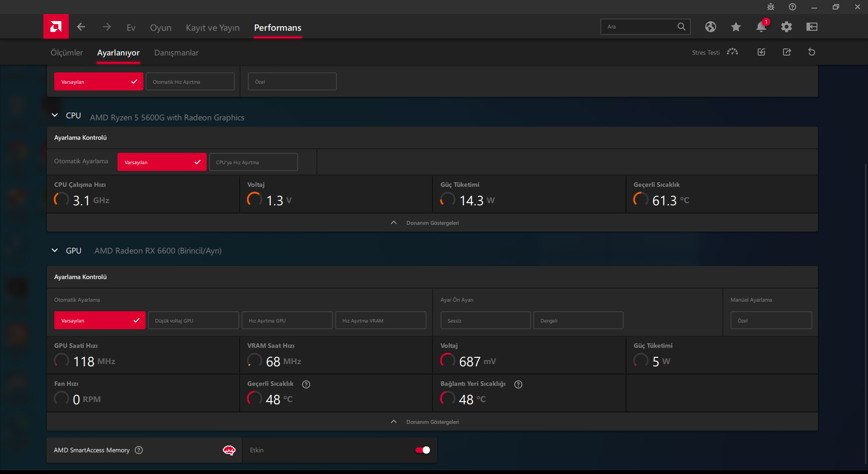Image resolution: width=868 pixels, height=474 pixels.
Task: Go back with the left arrow
Action: (81, 27)
